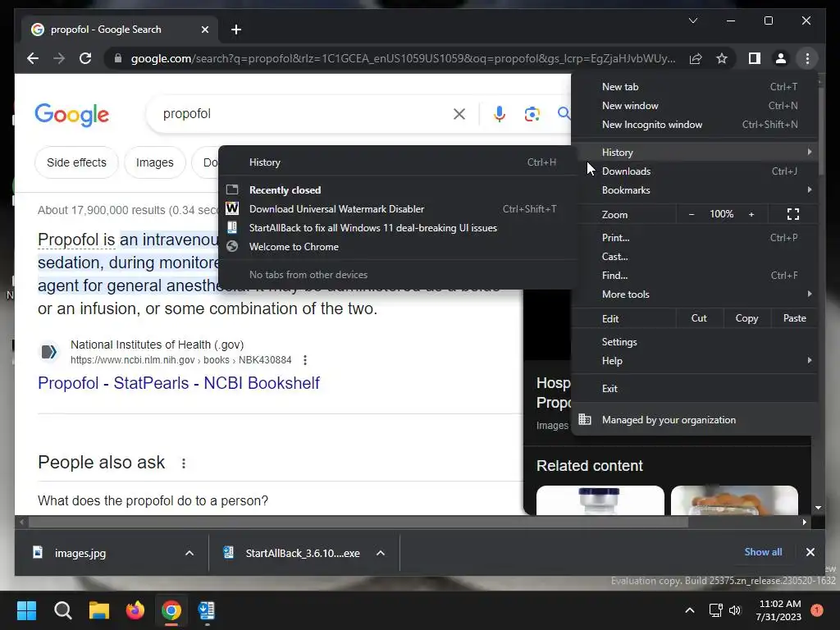Image resolution: width=840 pixels, height=630 pixels.
Task: Expand the History submenu arrow
Action: click(810, 152)
